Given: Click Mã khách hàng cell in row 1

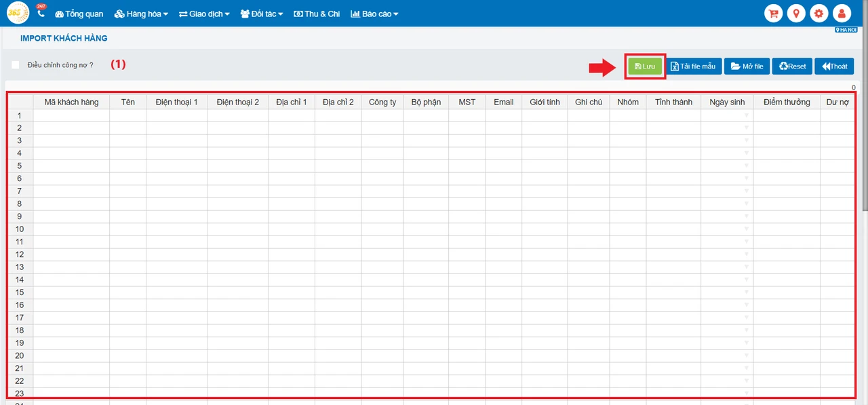Looking at the screenshot, I should tap(71, 116).
